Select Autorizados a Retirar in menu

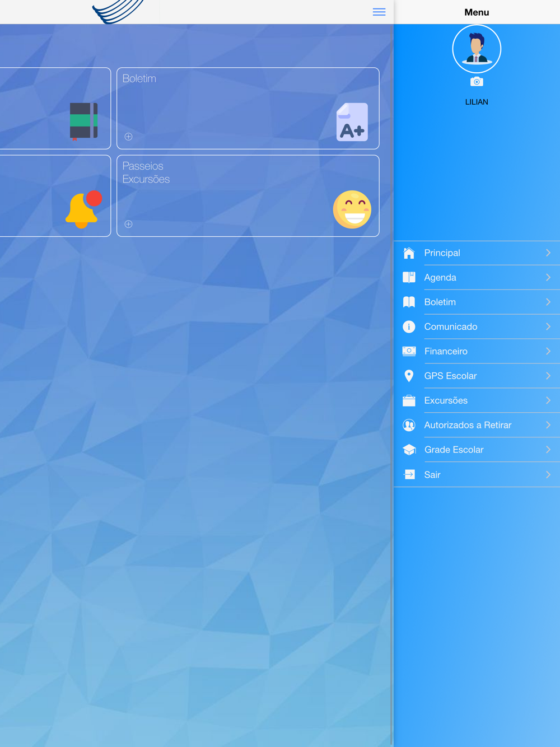(468, 425)
